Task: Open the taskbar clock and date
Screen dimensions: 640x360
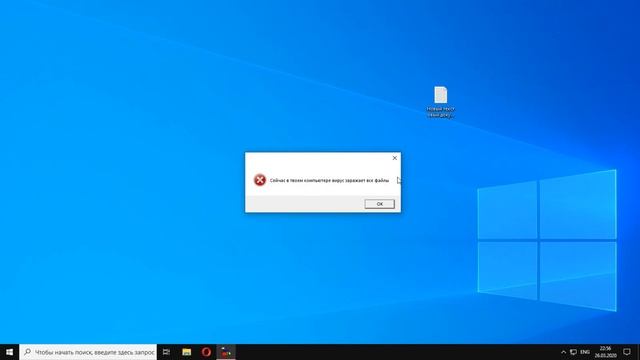Action: [x=605, y=352]
